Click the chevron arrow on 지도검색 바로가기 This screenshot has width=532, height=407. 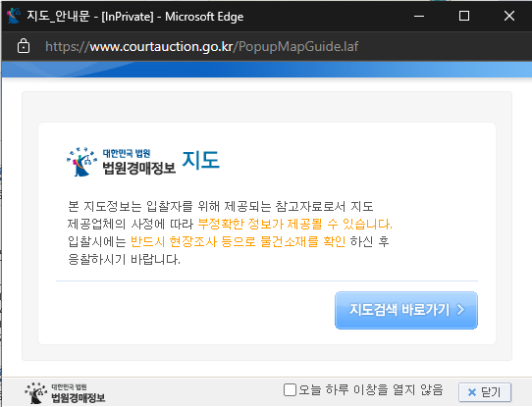(x=460, y=309)
